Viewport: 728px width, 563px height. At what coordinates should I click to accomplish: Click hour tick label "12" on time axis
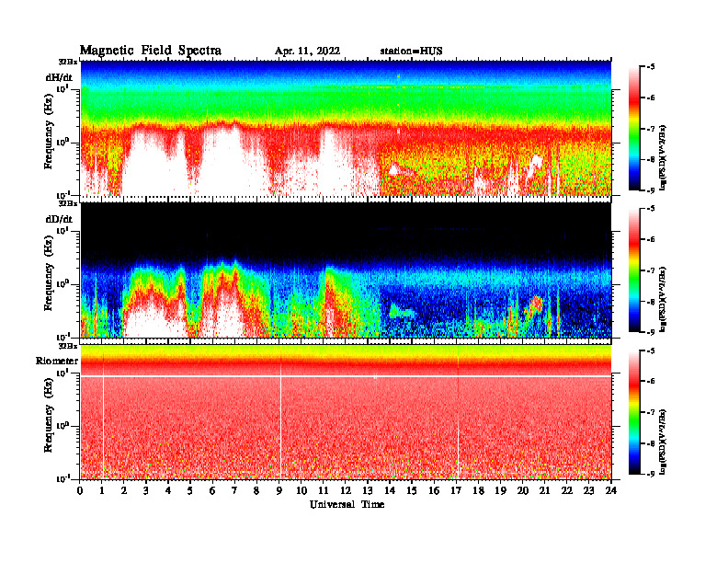(x=346, y=490)
